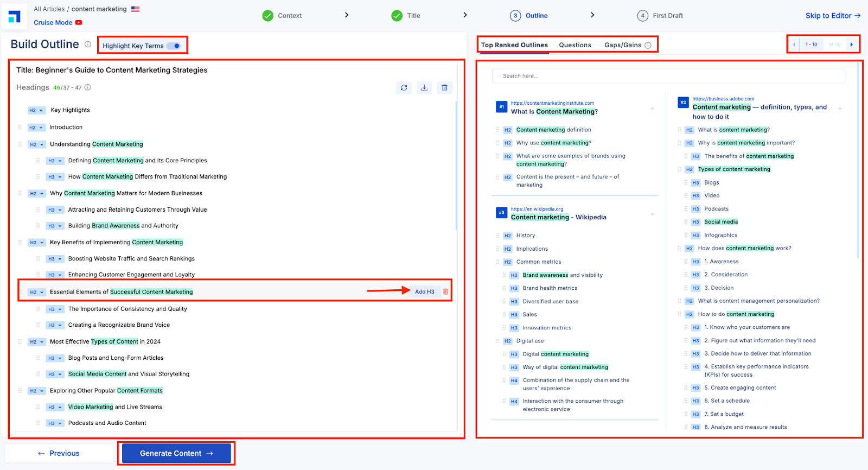Click the step 4 First Draft circle icon
Viewport: 868px width, 470px height.
643,16
